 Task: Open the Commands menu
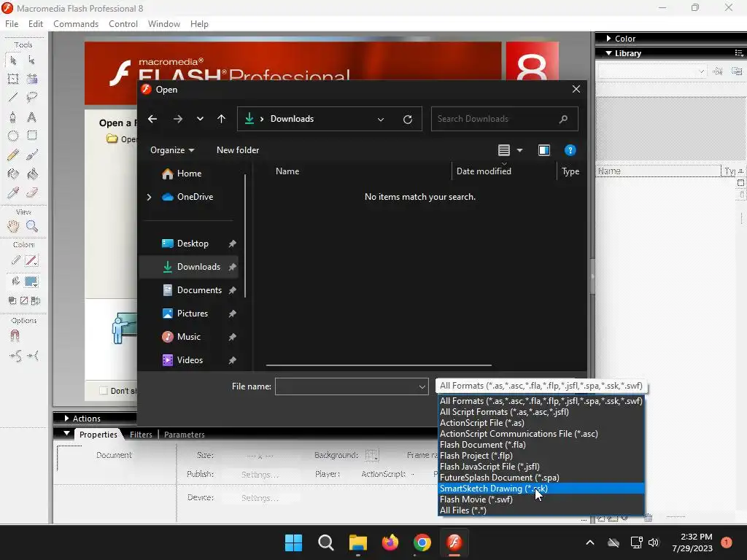(x=76, y=24)
